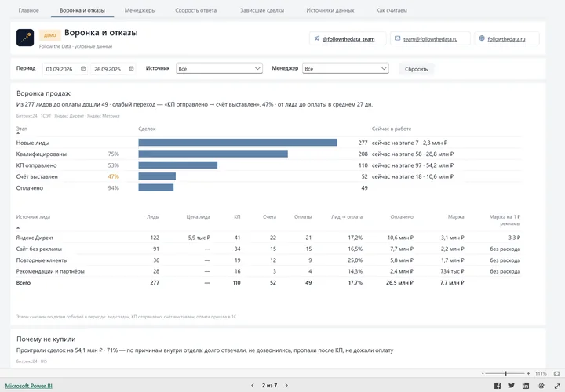Select the Воронка и отказы tab
Image resolution: width=565 pixels, height=392 pixels.
point(82,10)
